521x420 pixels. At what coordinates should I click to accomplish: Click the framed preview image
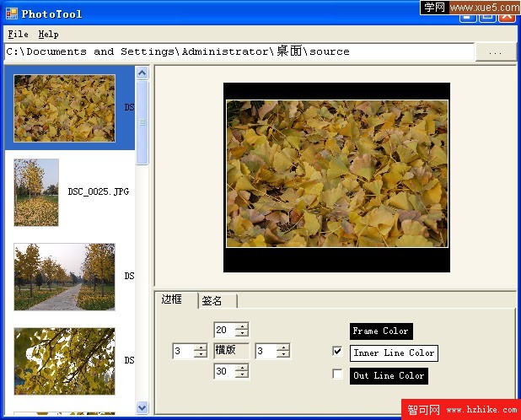[336, 177]
